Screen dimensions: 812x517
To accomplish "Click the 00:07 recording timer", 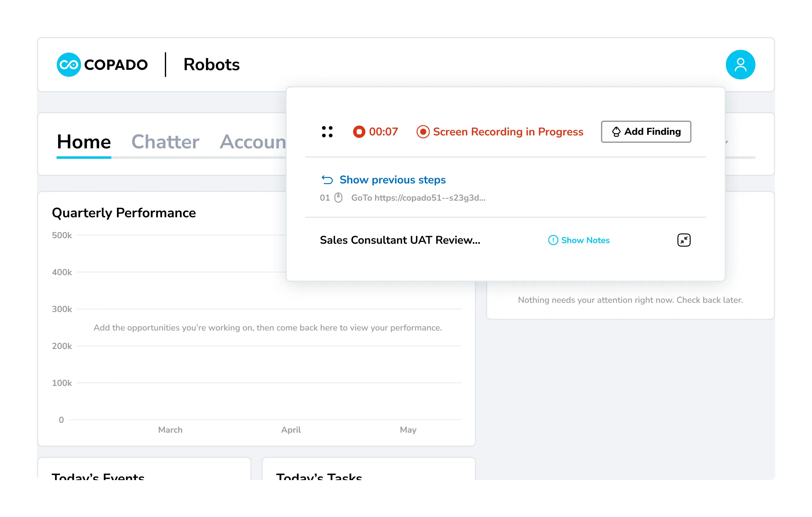I will 384,132.
